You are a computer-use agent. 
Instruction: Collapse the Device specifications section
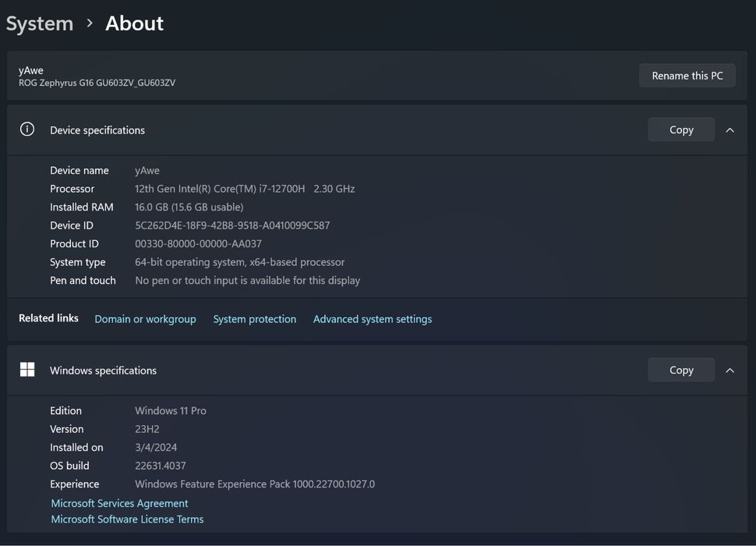coord(730,130)
